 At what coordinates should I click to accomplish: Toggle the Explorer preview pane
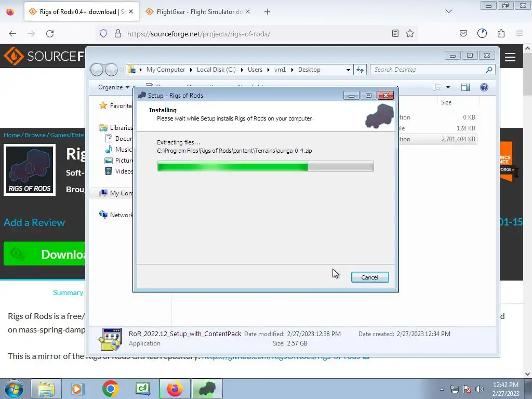point(465,87)
